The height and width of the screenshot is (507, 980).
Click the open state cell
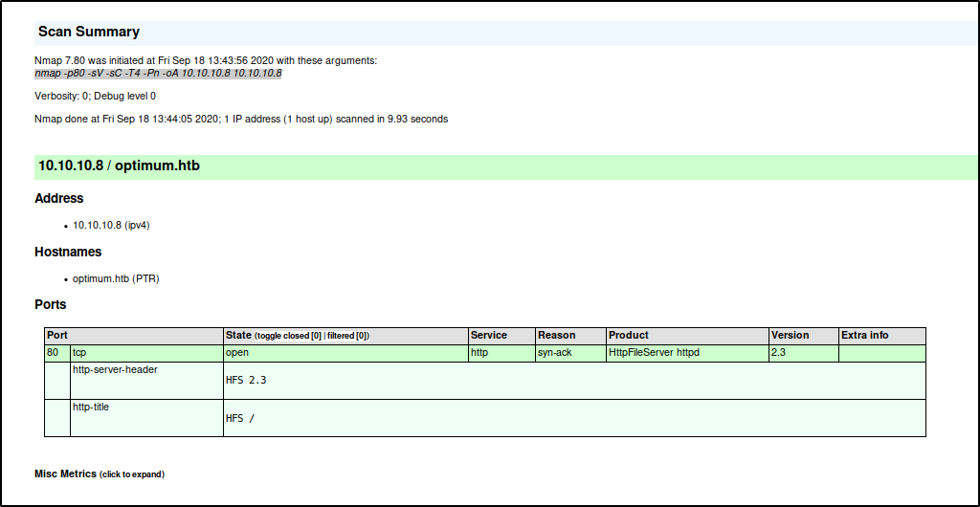(346, 353)
